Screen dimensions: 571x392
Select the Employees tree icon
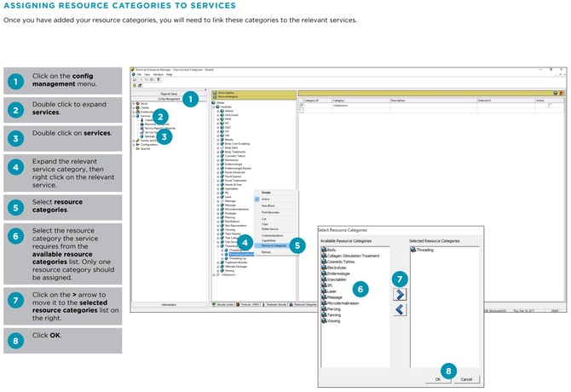point(138,112)
